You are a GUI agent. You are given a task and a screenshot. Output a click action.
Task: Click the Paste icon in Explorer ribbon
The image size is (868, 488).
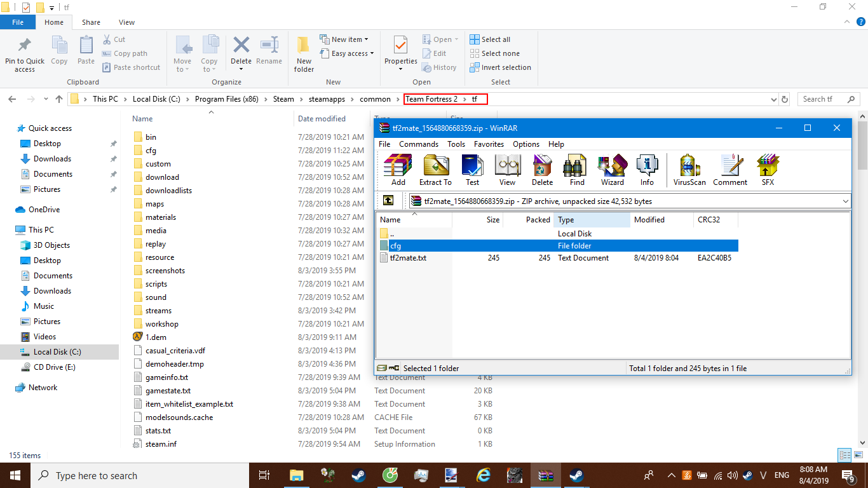(86, 51)
